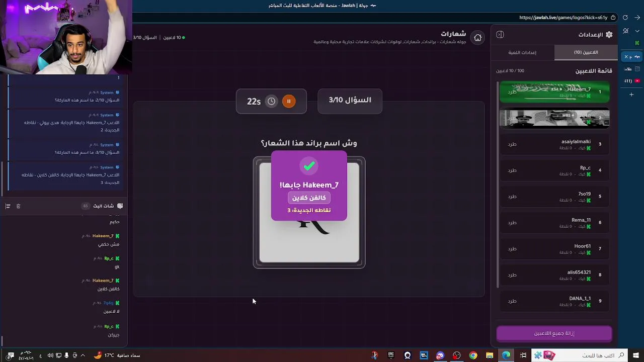Image resolution: width=644 pixels, height=362 pixels.
Task: Open the pinned Kick tab
Action: coord(637,43)
